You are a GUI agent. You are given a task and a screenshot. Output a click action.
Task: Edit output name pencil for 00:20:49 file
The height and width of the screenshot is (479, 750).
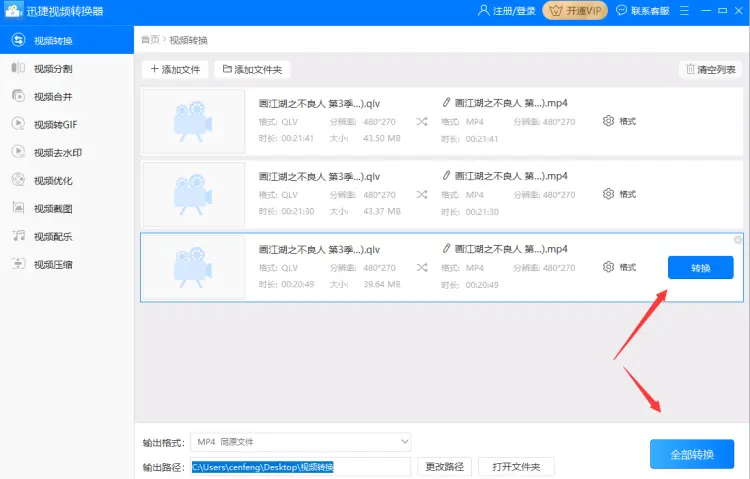[x=446, y=248]
